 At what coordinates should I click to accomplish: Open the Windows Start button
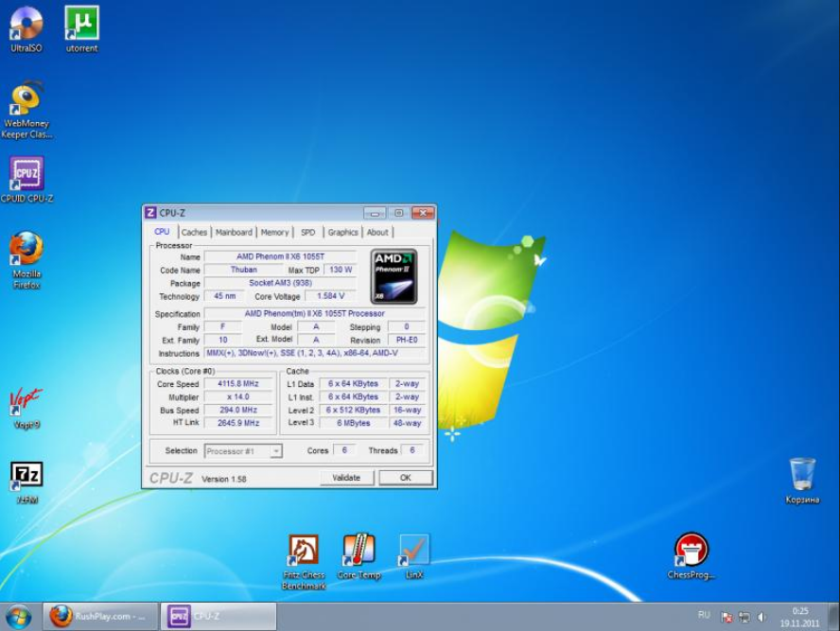pos(19,617)
